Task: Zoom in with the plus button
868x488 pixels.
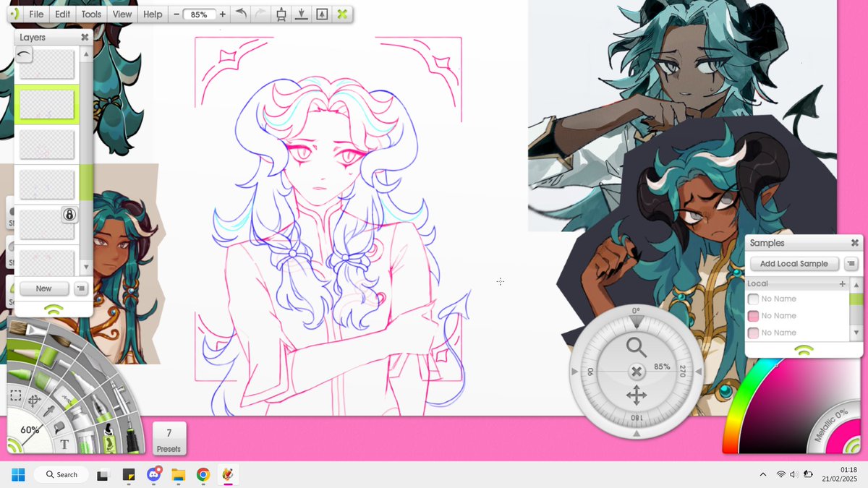Action: coord(222,14)
